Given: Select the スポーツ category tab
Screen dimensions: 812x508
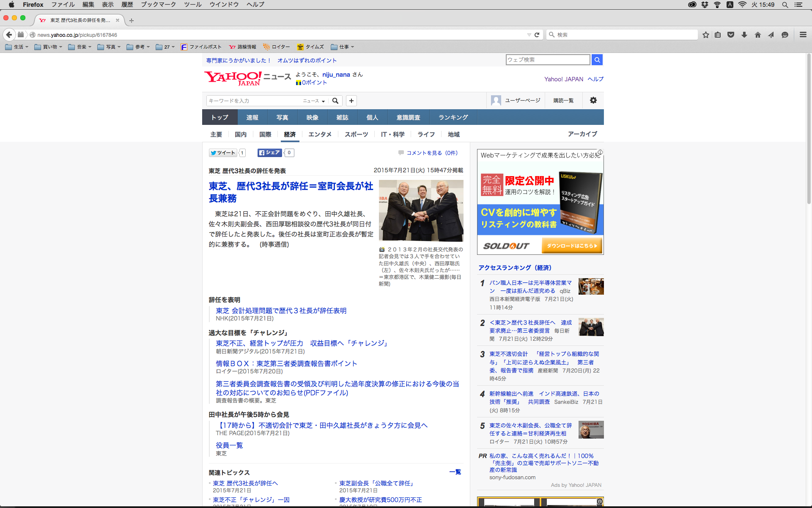Looking at the screenshot, I should (x=356, y=134).
